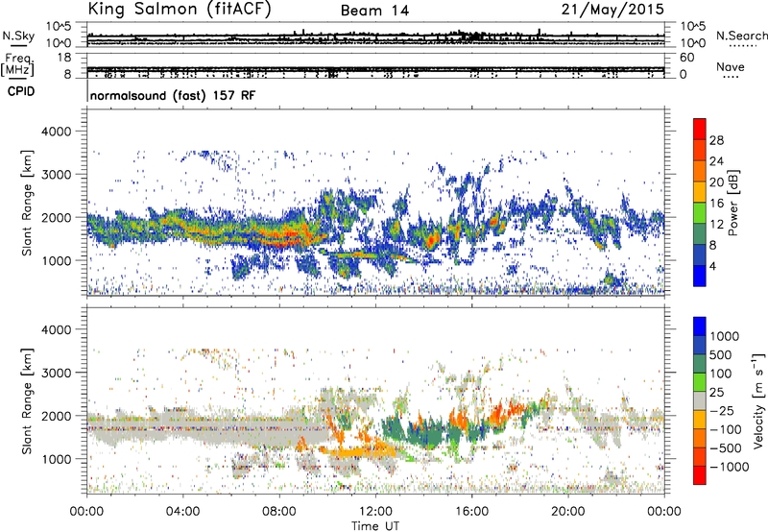Screen dimensions: 768x532
Task: Click the '60' Nave axis value
Action: (686, 58)
